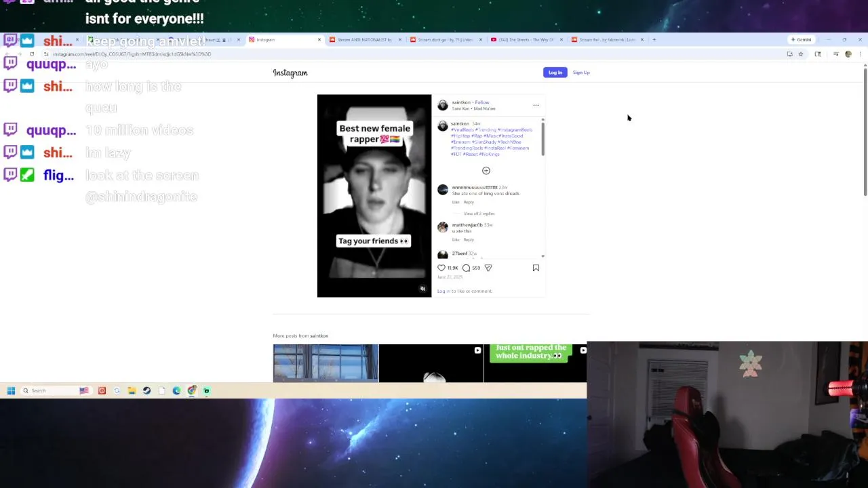The height and width of the screenshot is (488, 868).
Task: Open Steam from the taskbar
Action: pos(146,390)
